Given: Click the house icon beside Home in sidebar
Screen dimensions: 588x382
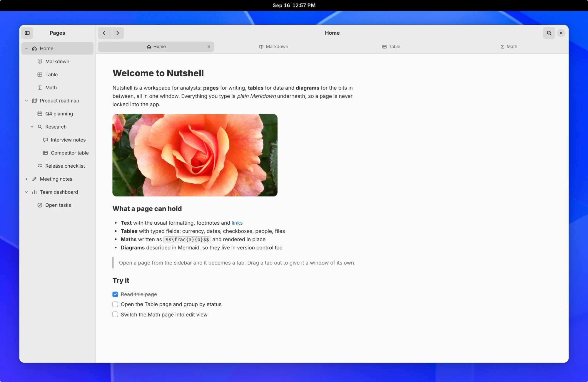Looking at the screenshot, I should (34, 48).
